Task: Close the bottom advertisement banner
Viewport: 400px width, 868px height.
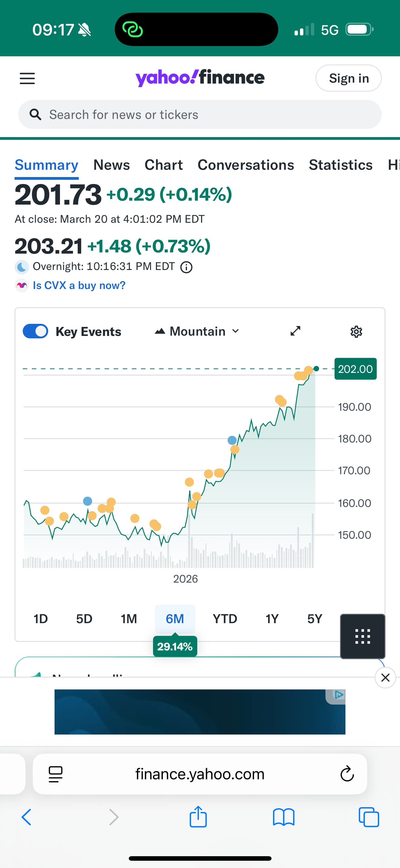Action: 385,677
